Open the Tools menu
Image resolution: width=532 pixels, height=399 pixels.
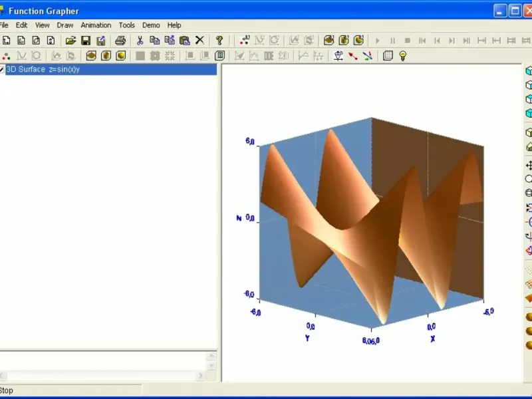coord(126,25)
